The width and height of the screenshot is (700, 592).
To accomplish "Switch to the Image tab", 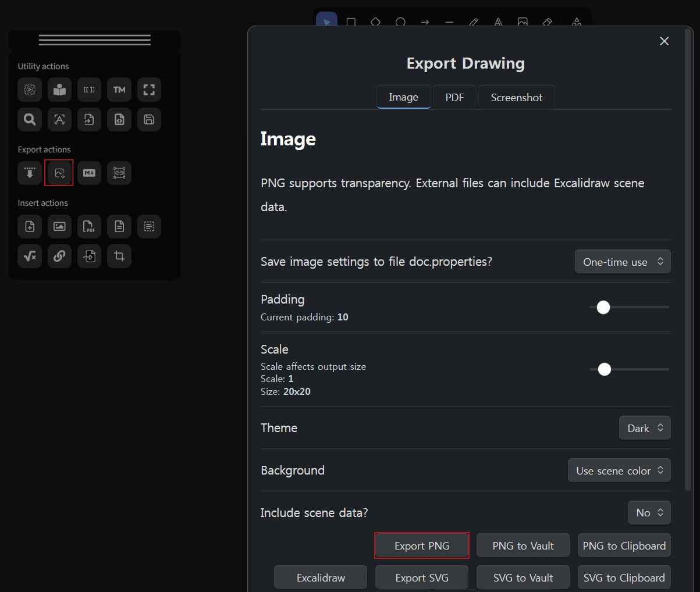I will pyautogui.click(x=404, y=97).
